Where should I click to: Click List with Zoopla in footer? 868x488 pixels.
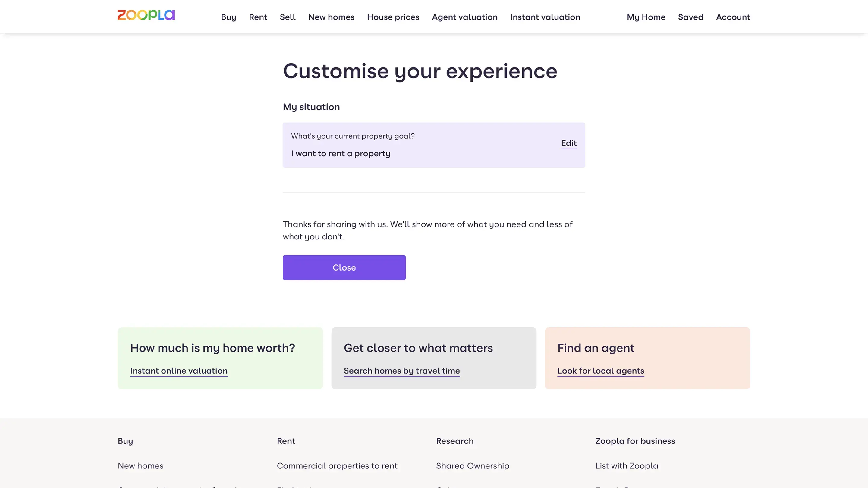(x=626, y=466)
